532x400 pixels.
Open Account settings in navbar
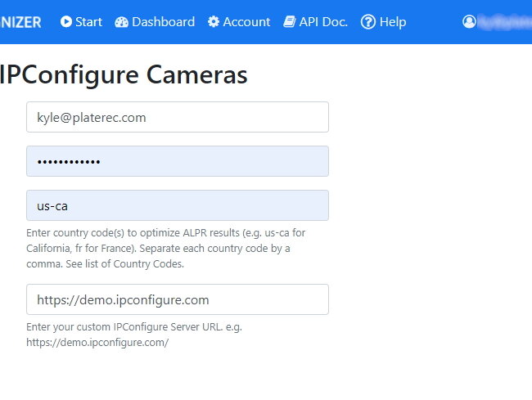pos(239,22)
